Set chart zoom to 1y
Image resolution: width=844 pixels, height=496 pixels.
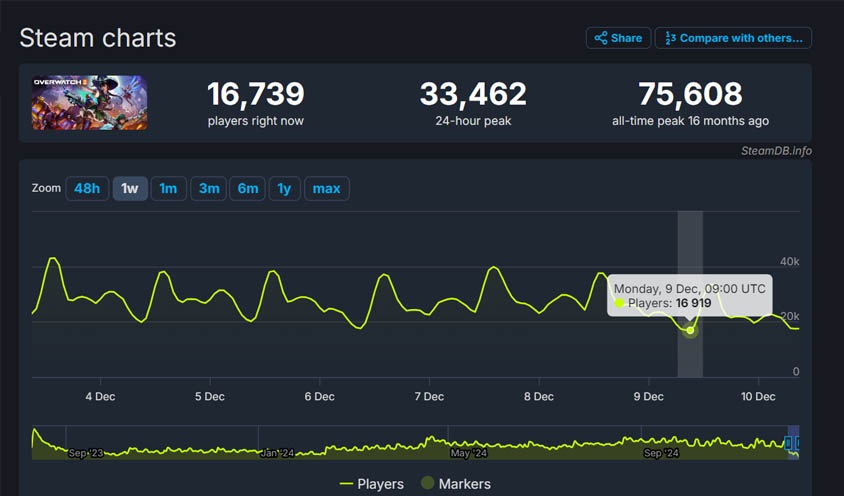click(x=284, y=188)
